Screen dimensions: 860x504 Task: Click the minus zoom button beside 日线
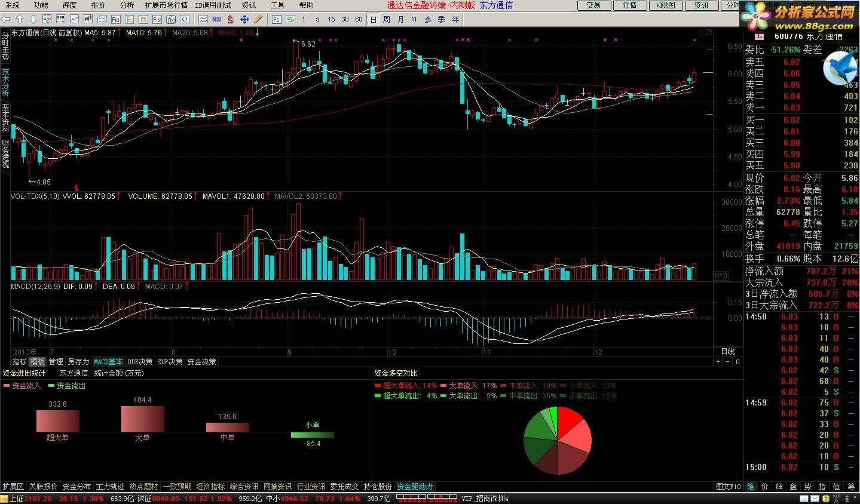(x=728, y=362)
